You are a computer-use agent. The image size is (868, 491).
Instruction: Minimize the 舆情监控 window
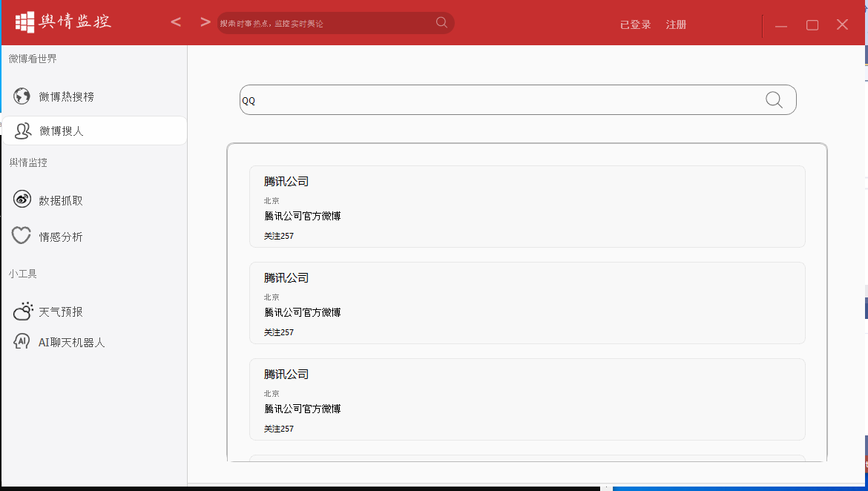(781, 25)
